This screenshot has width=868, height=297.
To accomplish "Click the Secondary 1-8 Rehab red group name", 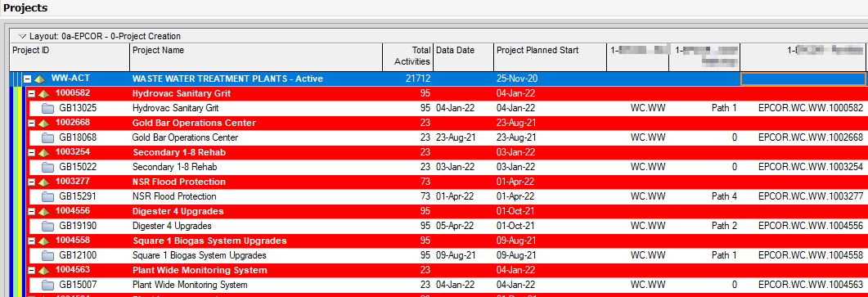I will click(x=179, y=152).
